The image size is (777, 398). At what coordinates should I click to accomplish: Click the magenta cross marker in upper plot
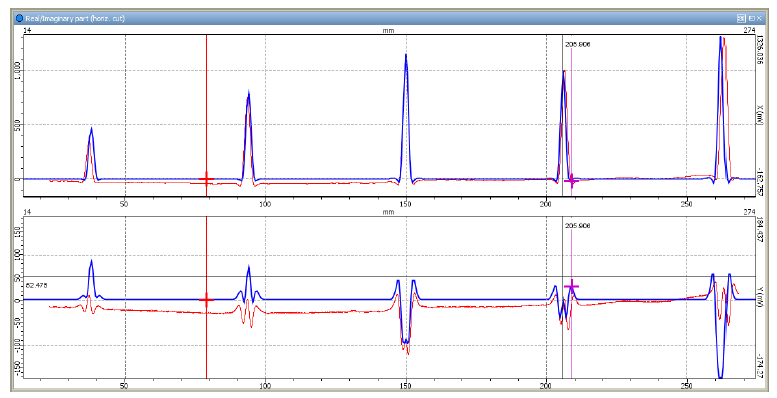click(x=571, y=181)
